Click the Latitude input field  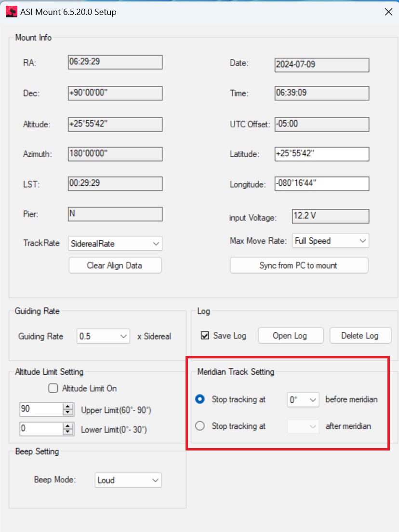[x=322, y=154]
